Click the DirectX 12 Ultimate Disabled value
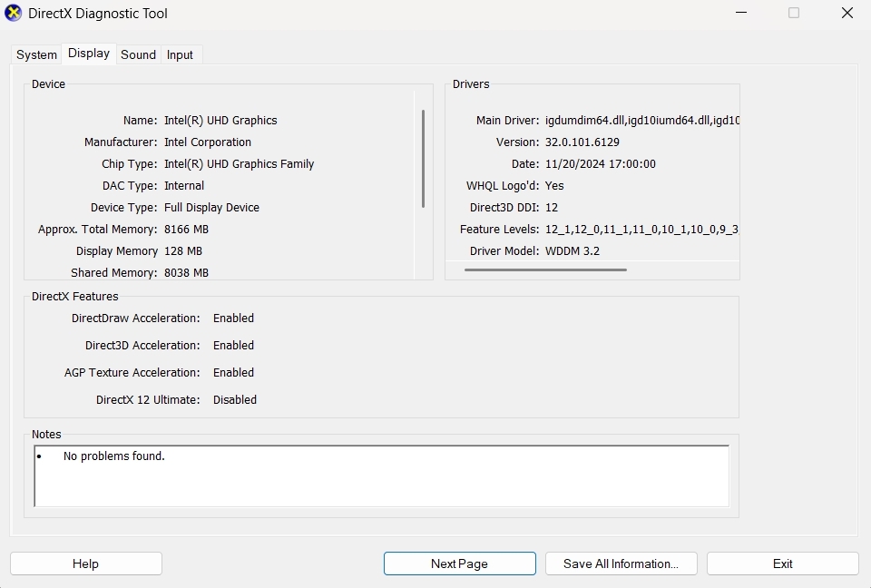The height and width of the screenshot is (588, 871). pyautogui.click(x=235, y=399)
